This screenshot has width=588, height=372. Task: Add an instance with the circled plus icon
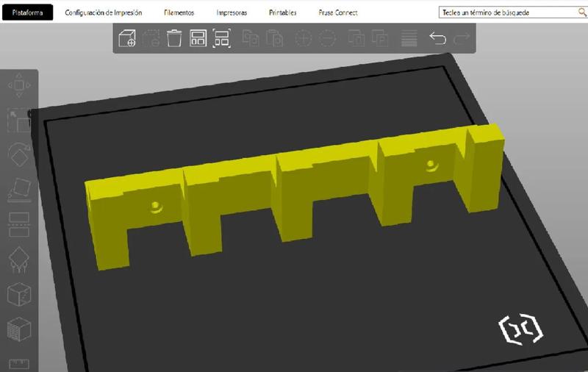304,38
